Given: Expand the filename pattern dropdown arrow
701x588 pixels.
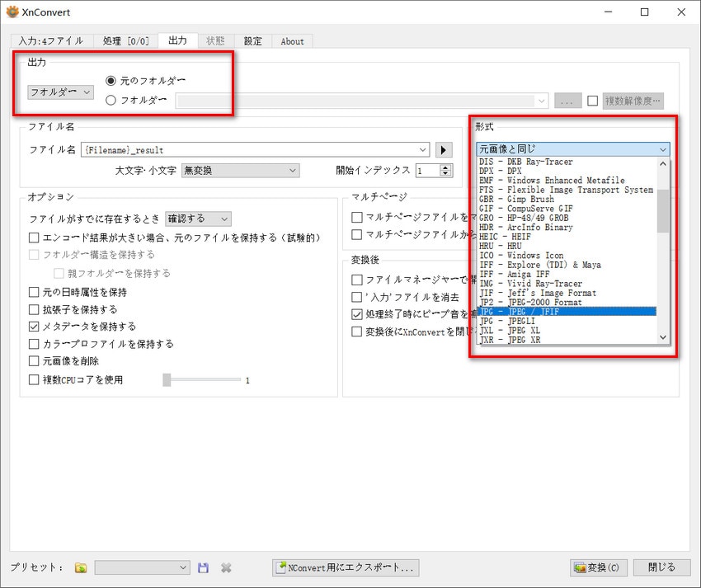Looking at the screenshot, I should tap(422, 150).
